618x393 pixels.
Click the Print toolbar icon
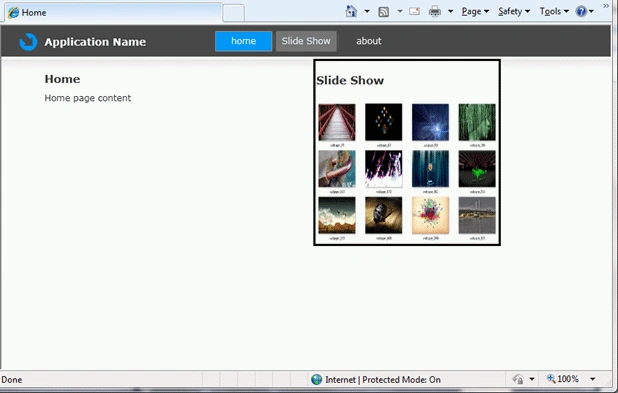[x=435, y=11]
